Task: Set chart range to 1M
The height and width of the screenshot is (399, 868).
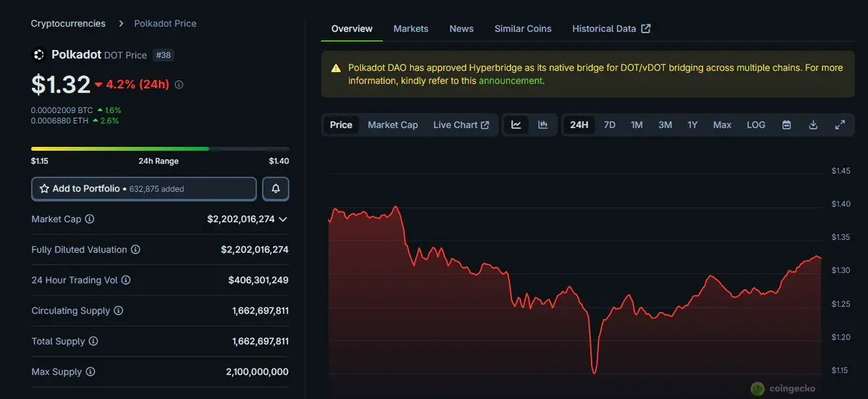Action: (x=637, y=125)
